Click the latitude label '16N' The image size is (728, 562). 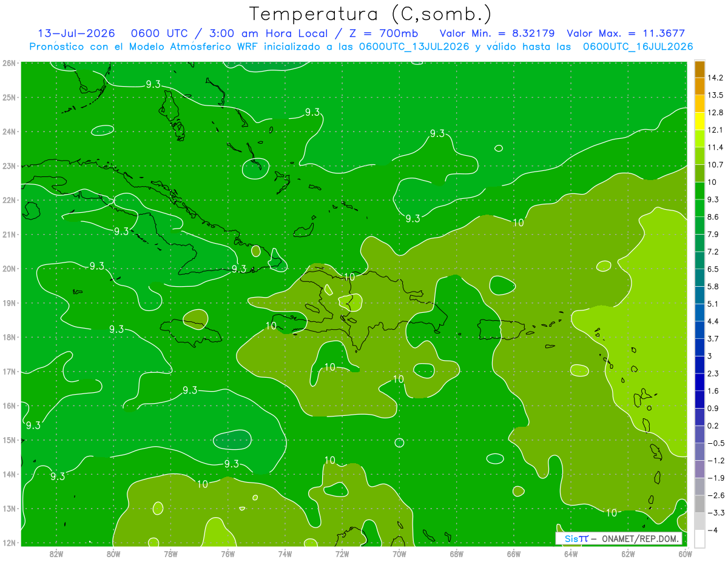tap(9, 406)
